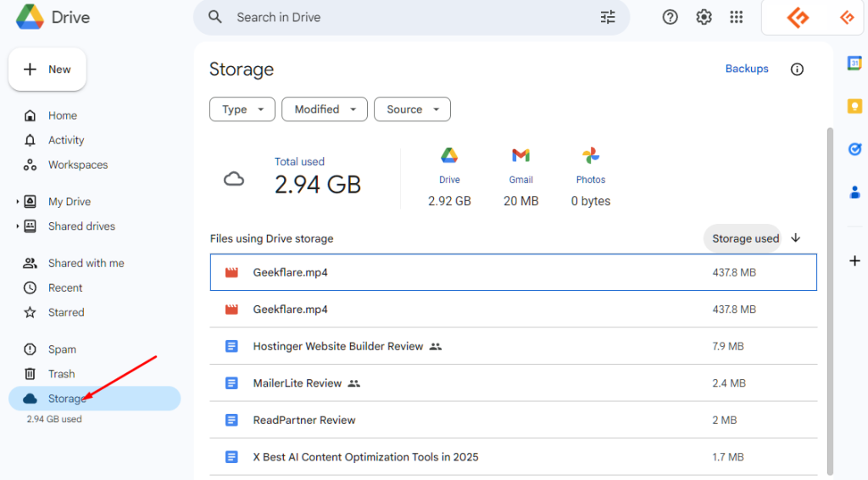
Task: Click the cloud icon beside Total used
Action: [x=234, y=180]
